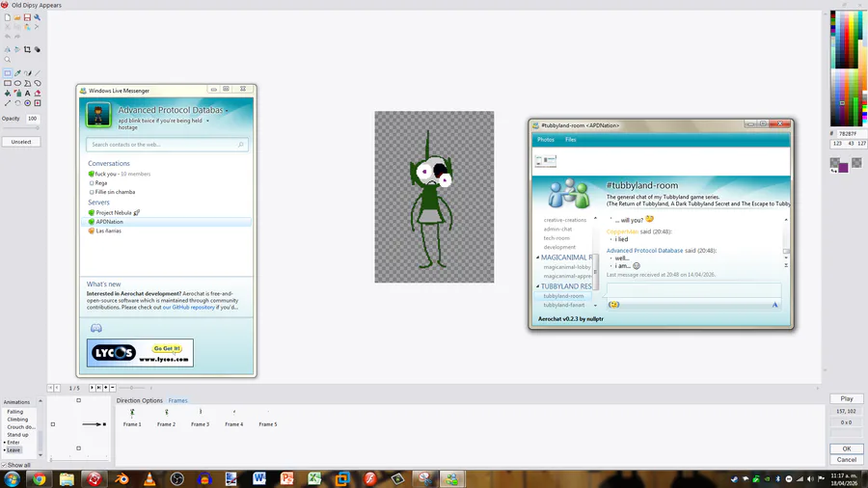Collapse the TUBBYLAND RES channel group

(x=537, y=286)
